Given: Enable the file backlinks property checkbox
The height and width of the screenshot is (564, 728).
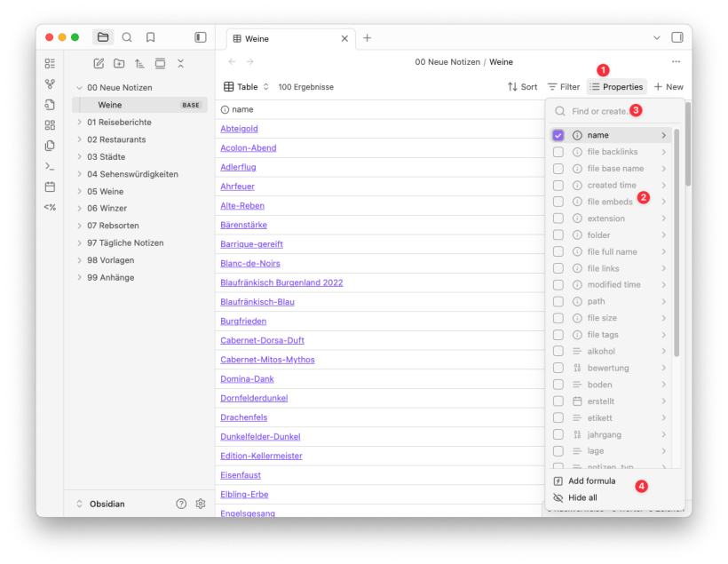Looking at the screenshot, I should pyautogui.click(x=558, y=152).
